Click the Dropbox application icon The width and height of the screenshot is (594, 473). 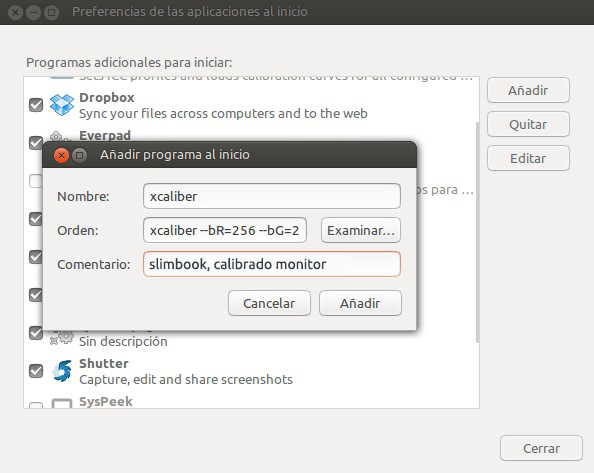tap(62, 105)
